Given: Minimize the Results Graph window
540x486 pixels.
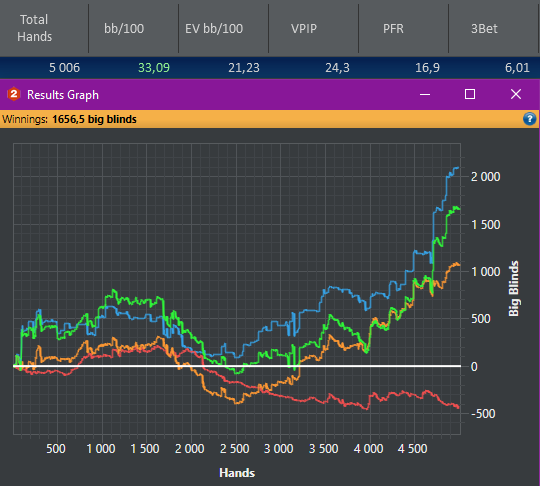Looking at the screenshot, I should tap(425, 94).
